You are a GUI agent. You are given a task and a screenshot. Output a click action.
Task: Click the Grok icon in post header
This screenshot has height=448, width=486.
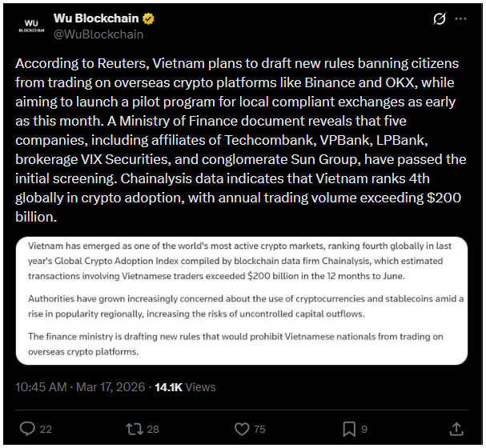438,18
